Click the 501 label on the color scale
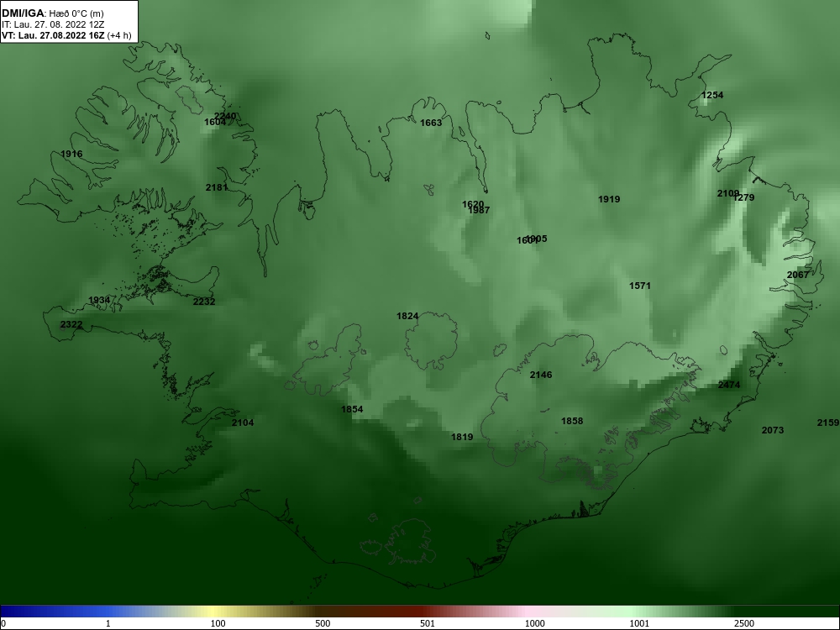This screenshot has height=630, width=840. 428,623
